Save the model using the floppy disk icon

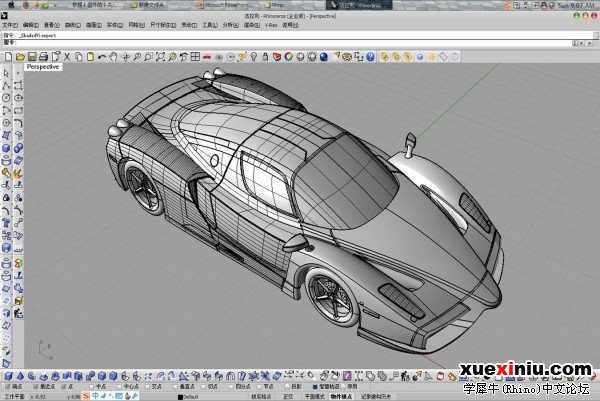pyautogui.click(x=32, y=57)
